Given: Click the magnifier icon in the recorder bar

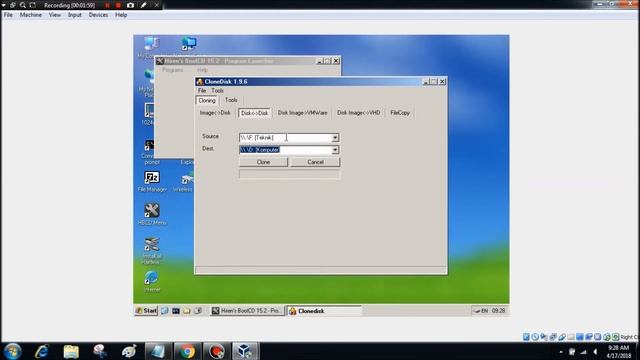Looking at the screenshot, I should 23,5.
